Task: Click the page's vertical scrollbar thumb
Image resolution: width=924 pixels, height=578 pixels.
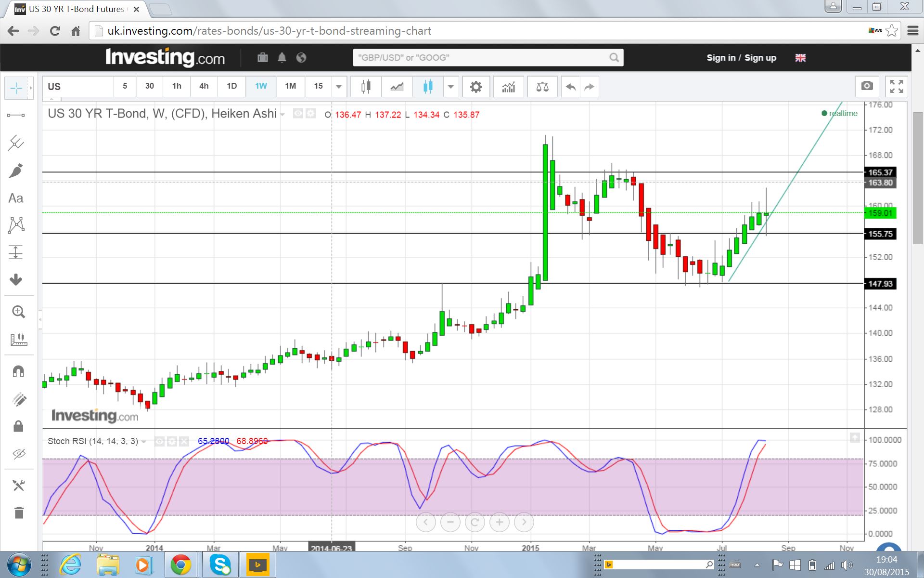Action: point(918,178)
